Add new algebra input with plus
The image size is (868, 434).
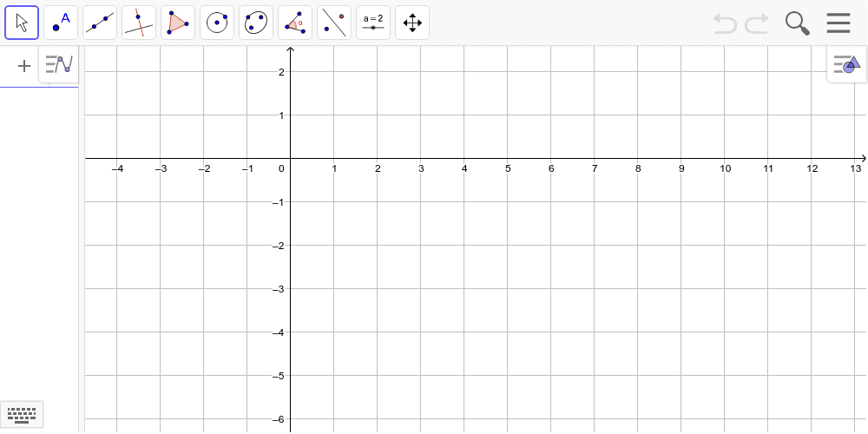[23, 67]
